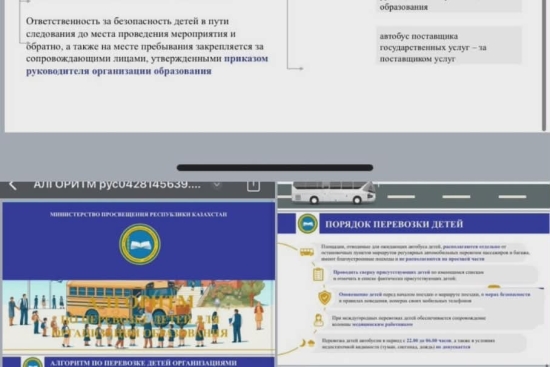Click emblem beside ПОРЯДОК ПЕРЕВОЗКИ ДЕТЕЙ heading

click(308, 223)
